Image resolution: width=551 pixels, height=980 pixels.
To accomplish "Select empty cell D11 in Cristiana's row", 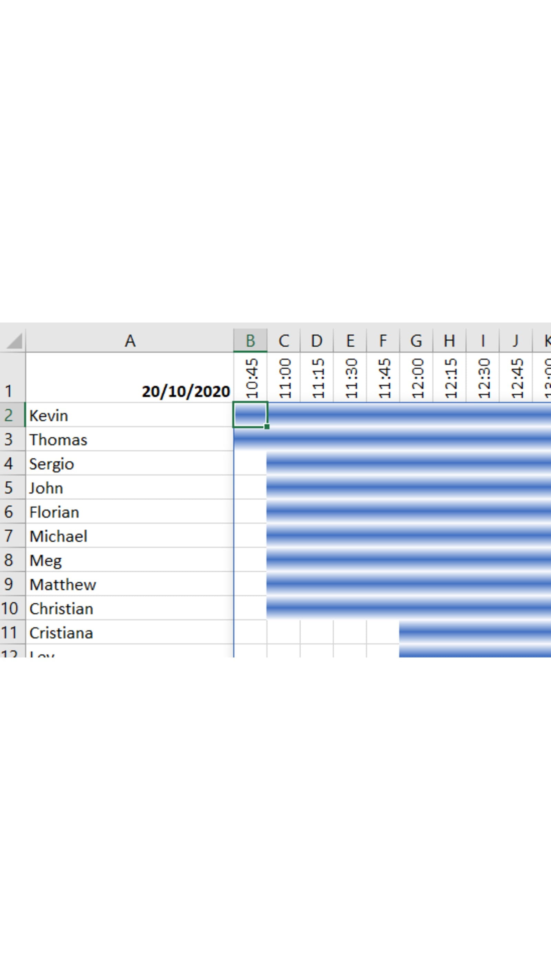I will pos(316,632).
